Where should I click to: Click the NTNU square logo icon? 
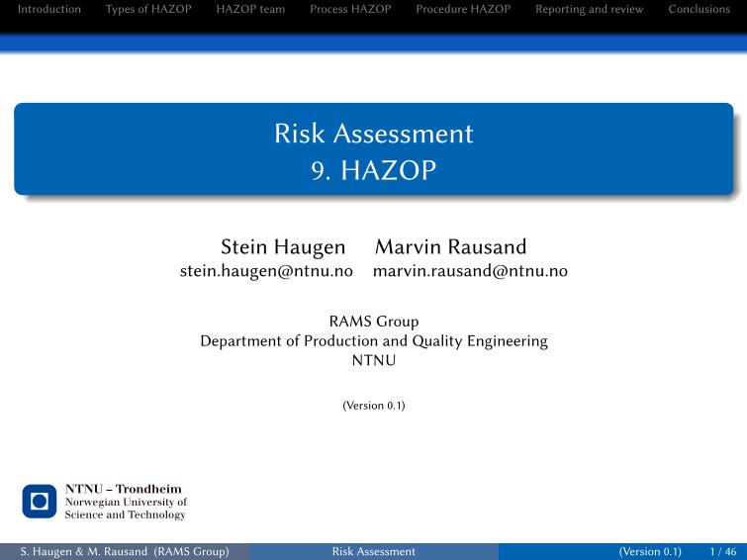coord(40,502)
